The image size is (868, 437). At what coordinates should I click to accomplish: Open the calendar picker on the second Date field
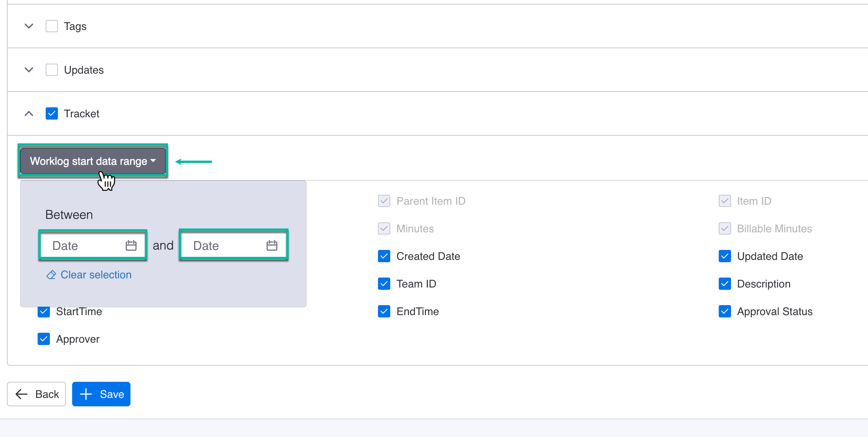272,245
